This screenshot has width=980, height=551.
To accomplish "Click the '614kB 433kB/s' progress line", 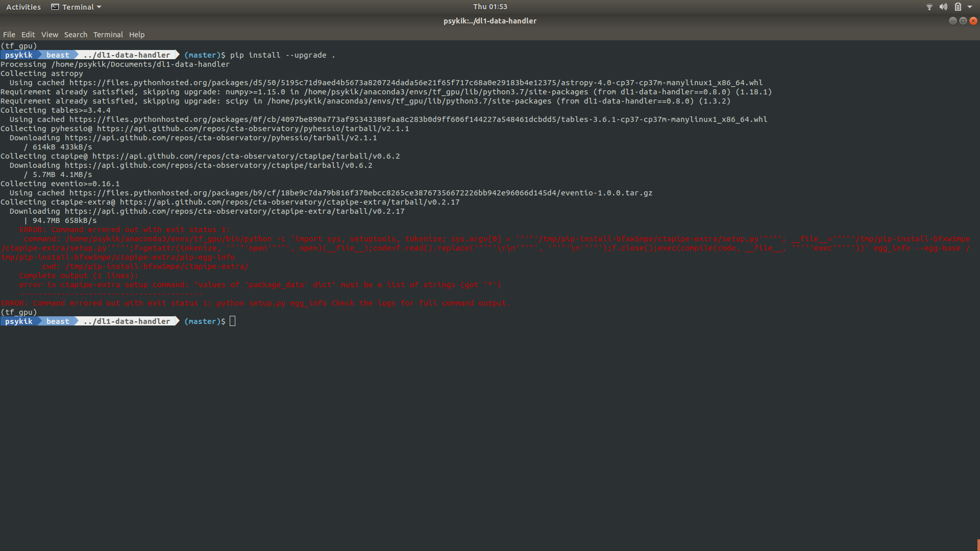I will click(x=58, y=147).
